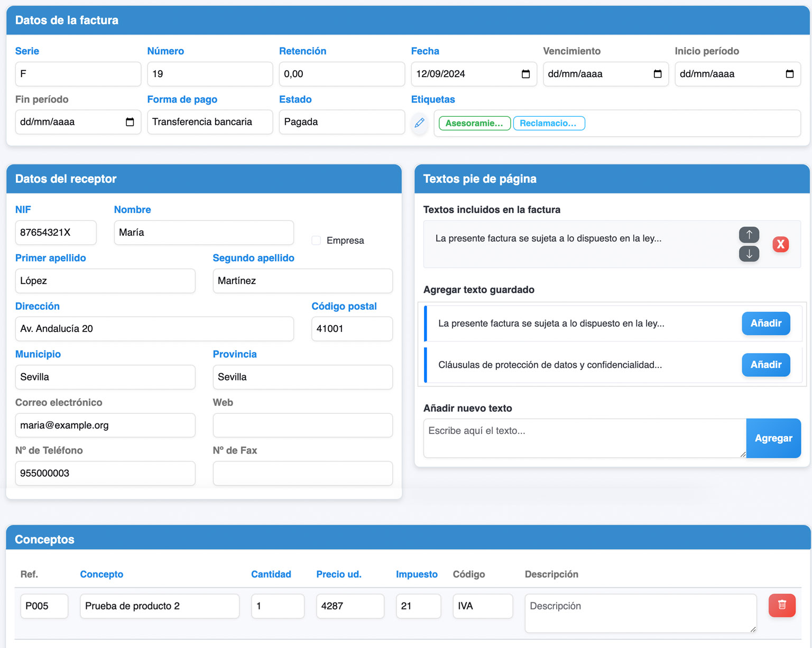Open the Código field showing IVA
Viewport: 812px width, 648px height.
[482, 606]
